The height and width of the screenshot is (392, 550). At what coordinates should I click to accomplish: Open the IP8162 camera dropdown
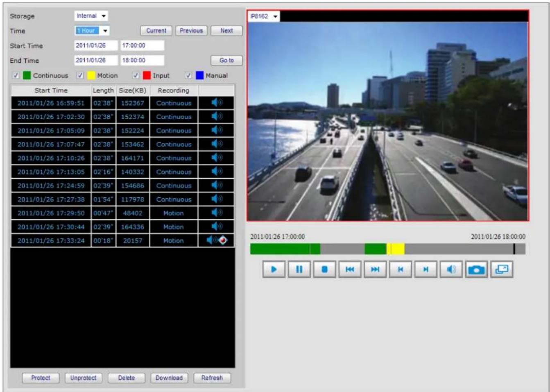coord(264,16)
